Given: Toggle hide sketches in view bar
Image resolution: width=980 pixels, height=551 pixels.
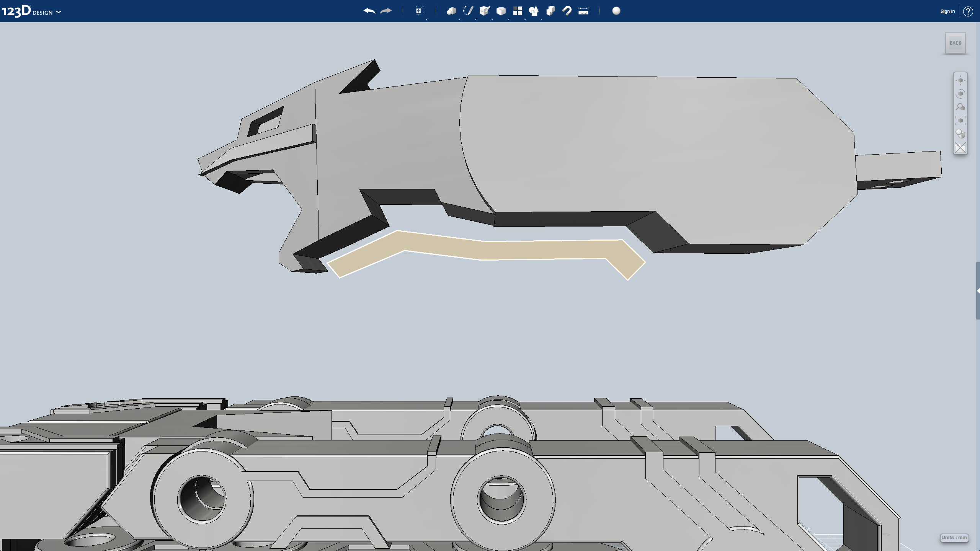Looking at the screenshot, I should 960,147.
